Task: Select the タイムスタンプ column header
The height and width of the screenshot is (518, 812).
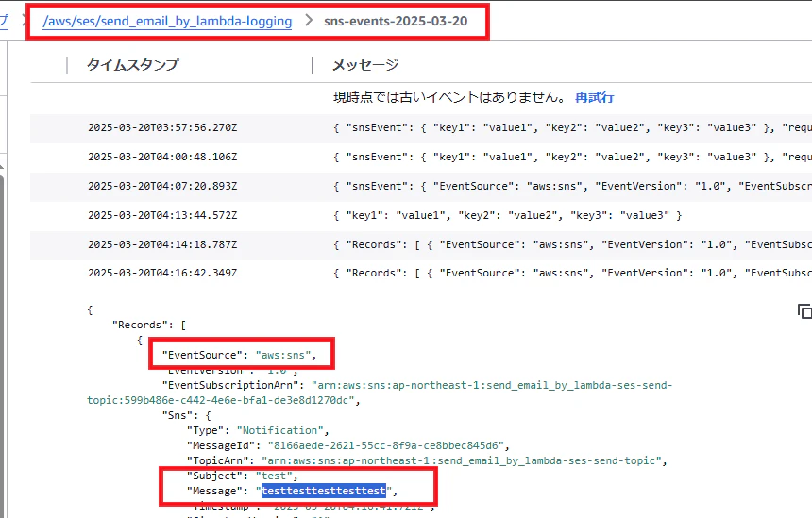Action: (x=133, y=65)
